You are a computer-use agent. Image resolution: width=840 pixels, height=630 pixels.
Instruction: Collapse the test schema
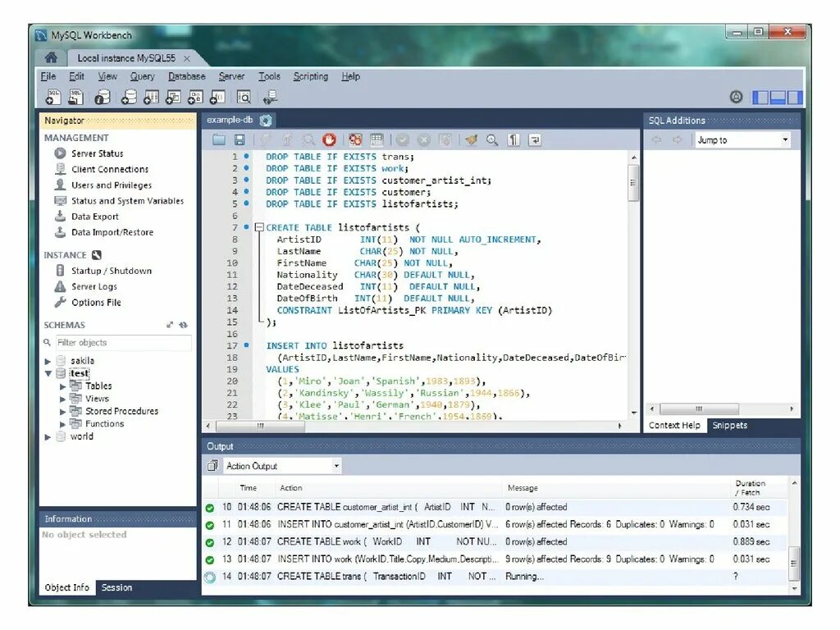tap(48, 374)
